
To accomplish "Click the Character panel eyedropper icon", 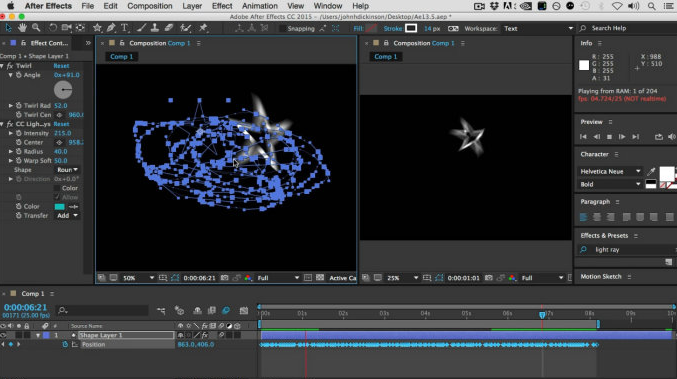I will coord(651,171).
